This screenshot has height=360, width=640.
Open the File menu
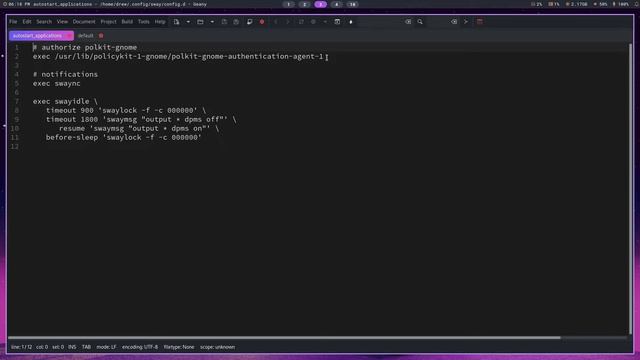(13, 22)
